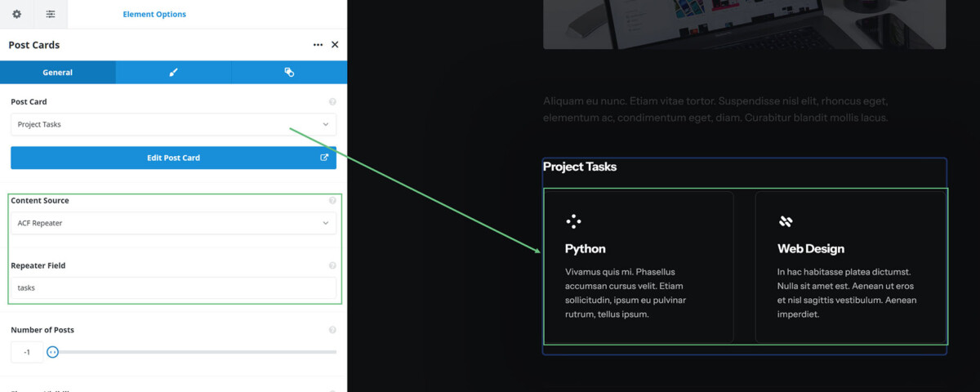Show help for Number of Posts
This screenshot has width=980, height=392.
coord(332,330)
